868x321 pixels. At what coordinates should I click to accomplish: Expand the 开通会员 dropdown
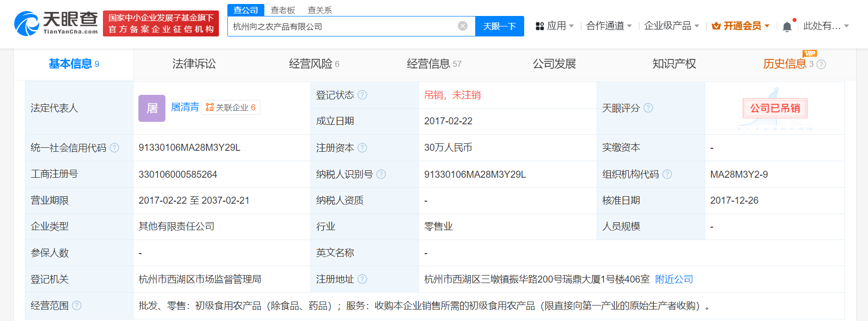[x=767, y=26]
